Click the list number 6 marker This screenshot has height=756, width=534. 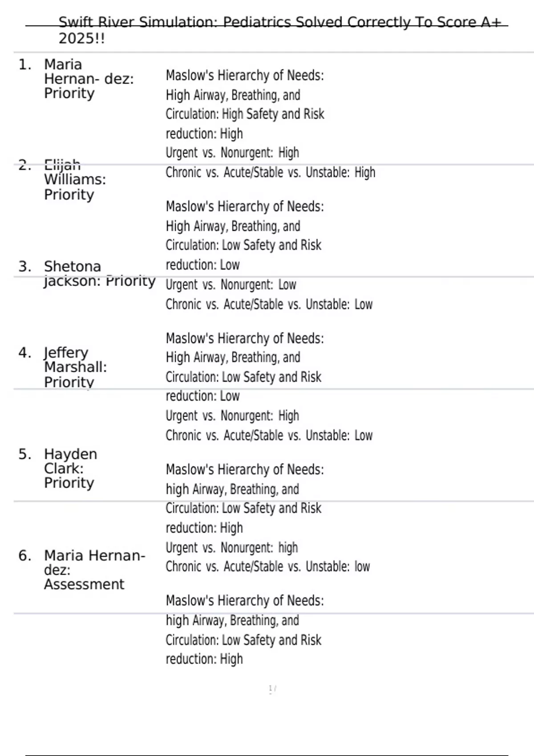[x=25, y=556]
